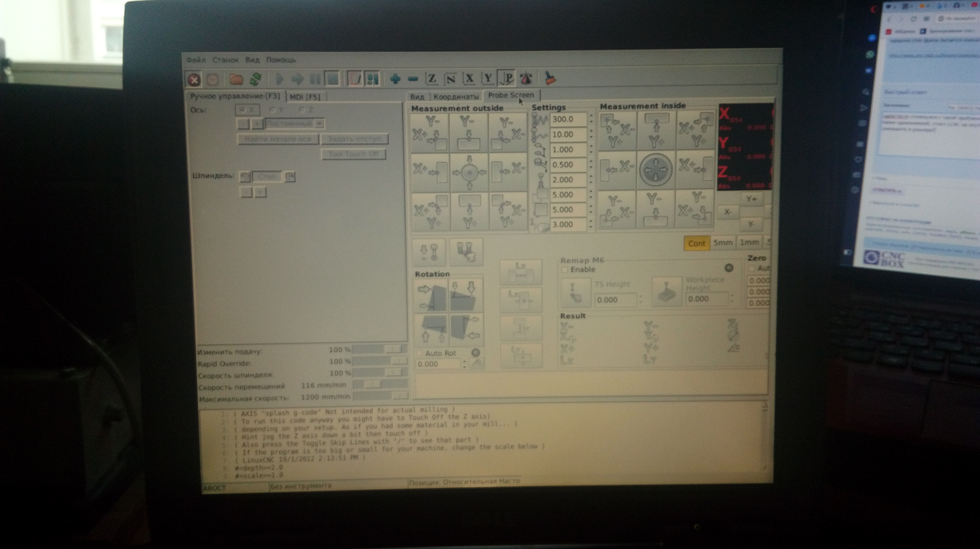Click the red emergency stop toolbar icon

(194, 80)
